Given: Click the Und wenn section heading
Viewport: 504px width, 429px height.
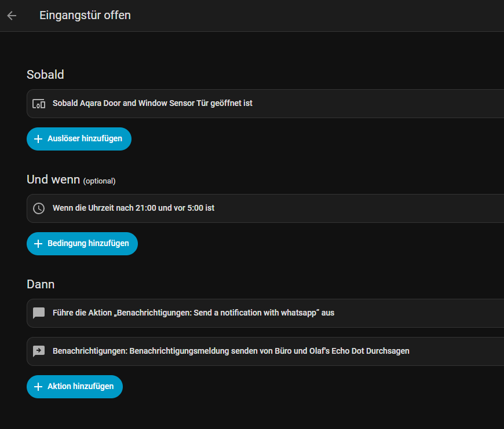Looking at the screenshot, I should pyautogui.click(x=53, y=179).
